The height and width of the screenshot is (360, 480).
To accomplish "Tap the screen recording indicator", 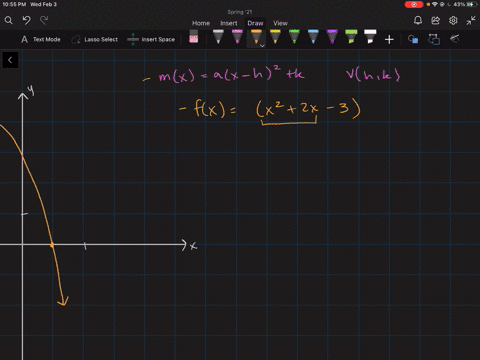I will coord(414,5).
